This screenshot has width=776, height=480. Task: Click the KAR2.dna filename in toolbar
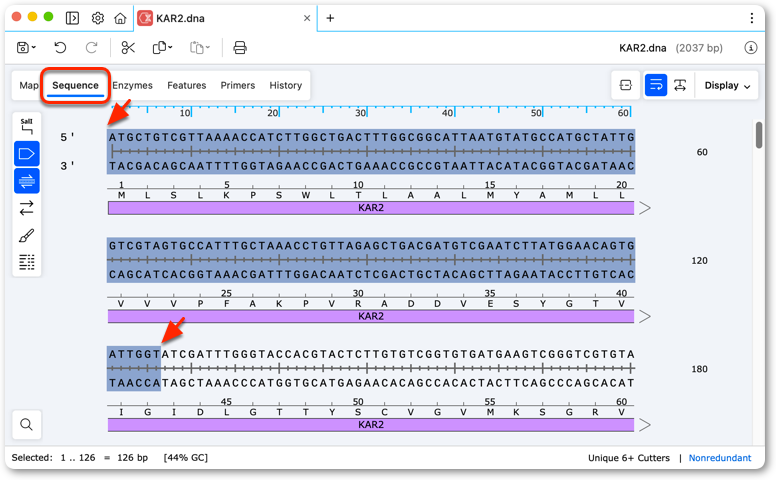pos(642,48)
